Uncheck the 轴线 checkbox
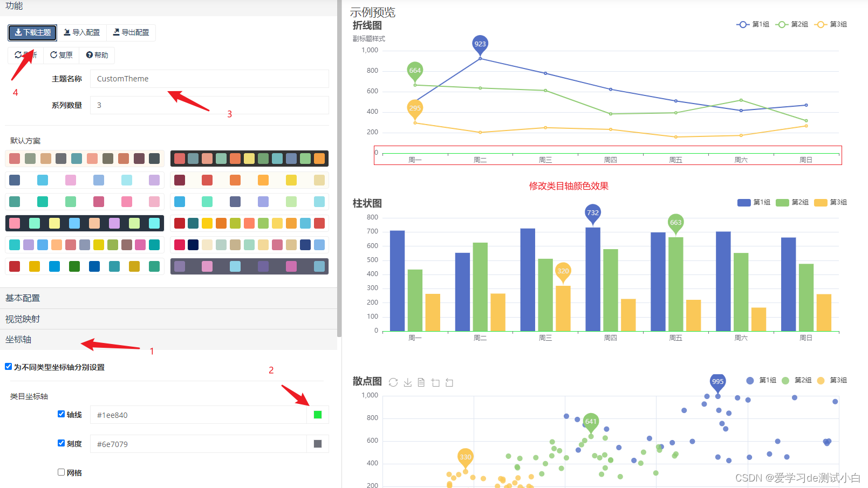 (x=61, y=414)
